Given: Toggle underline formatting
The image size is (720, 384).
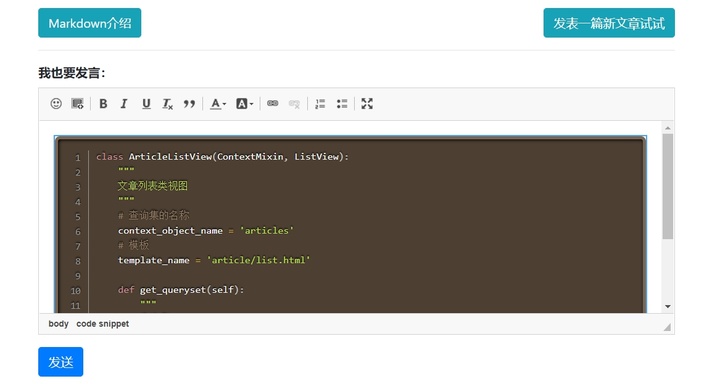Looking at the screenshot, I should [x=146, y=104].
